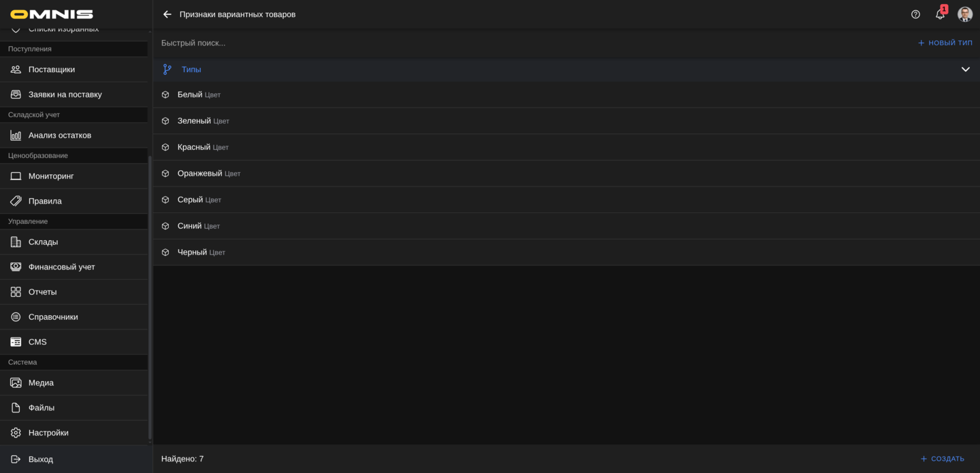Open the user profile avatar
The width and height of the screenshot is (980, 473).
tap(964, 14)
